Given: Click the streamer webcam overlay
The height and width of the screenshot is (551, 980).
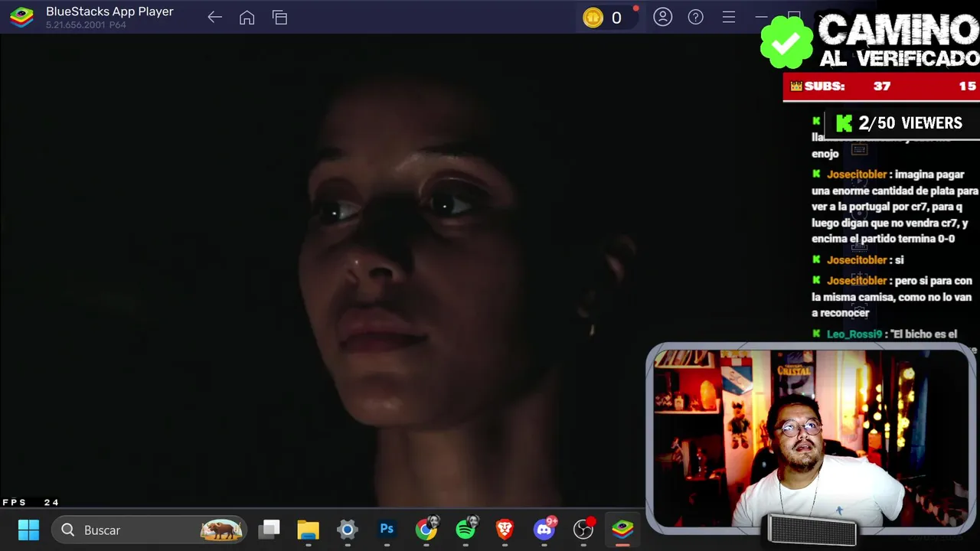Looking at the screenshot, I should [x=811, y=439].
